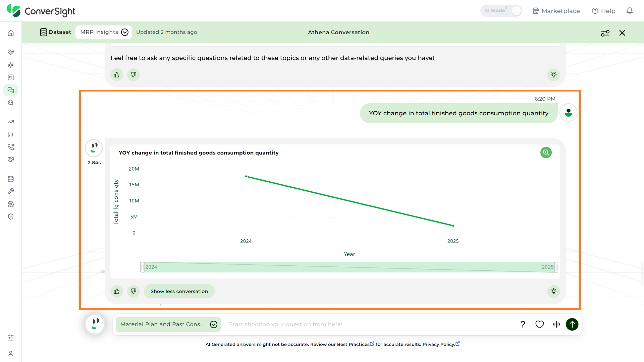The height and width of the screenshot is (362, 644).
Task: Open the Help menu
Action: tap(603, 11)
